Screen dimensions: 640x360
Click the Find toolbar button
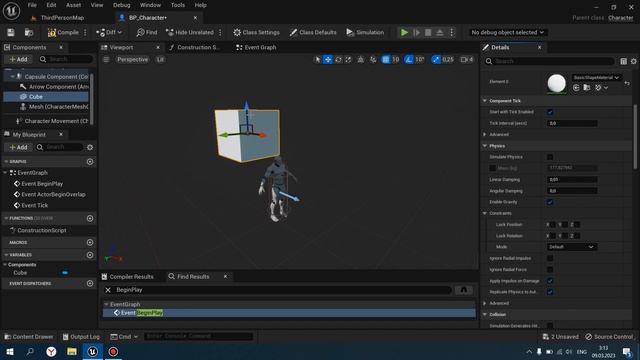pyautogui.click(x=147, y=32)
